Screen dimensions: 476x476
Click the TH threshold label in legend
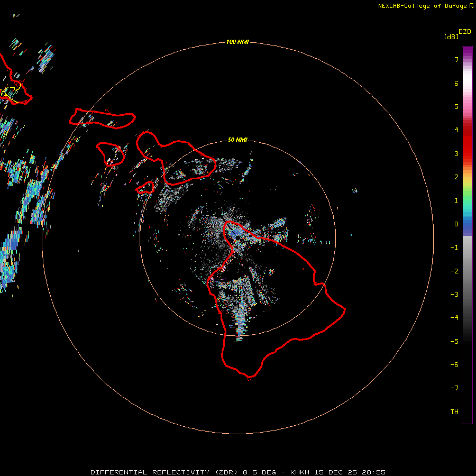tap(454, 412)
